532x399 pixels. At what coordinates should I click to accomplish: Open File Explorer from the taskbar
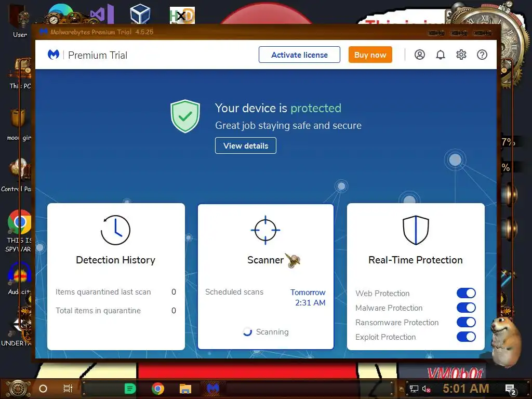(x=185, y=389)
